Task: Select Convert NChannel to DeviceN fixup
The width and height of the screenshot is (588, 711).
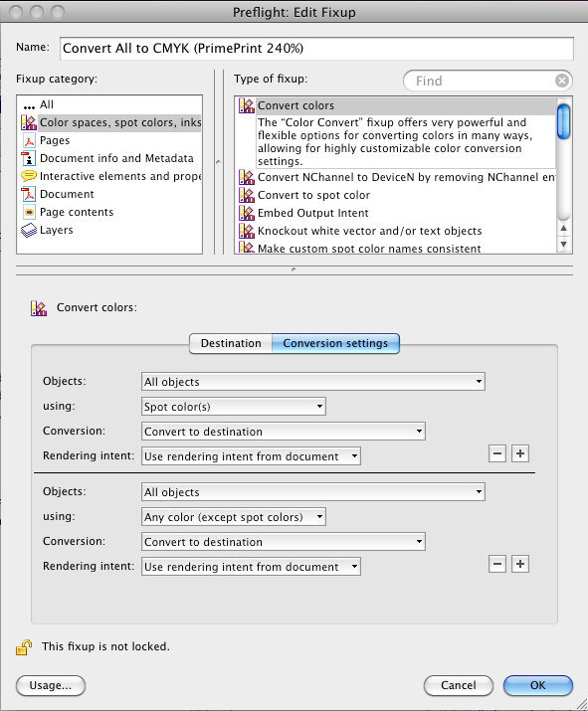Action: coord(397,177)
